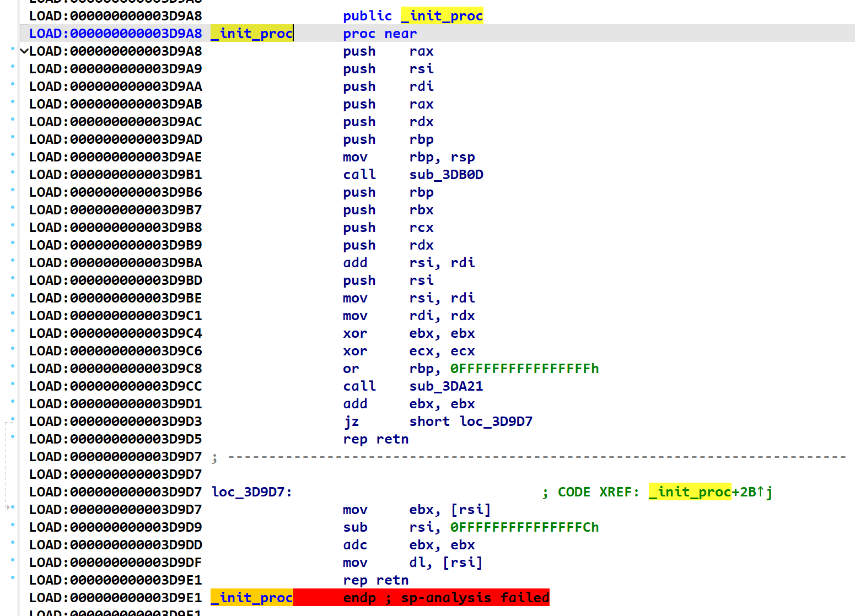Jump to loc_3D9D7 from jz instruction
The image size is (855, 616).
[x=496, y=422]
